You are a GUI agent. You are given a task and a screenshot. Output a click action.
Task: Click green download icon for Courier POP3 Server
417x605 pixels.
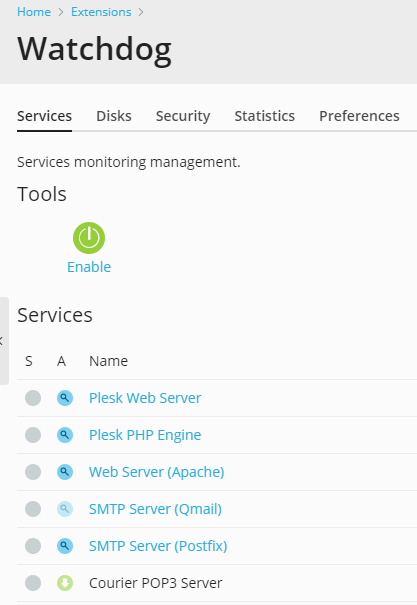pos(65,583)
